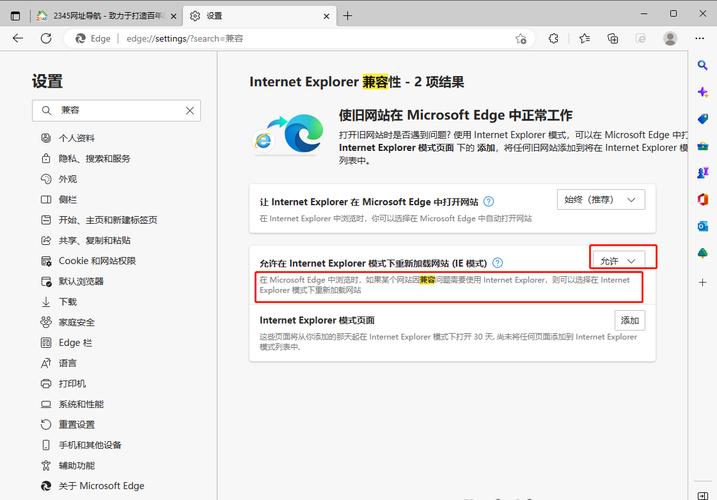Refresh the page with reload icon

(46, 38)
